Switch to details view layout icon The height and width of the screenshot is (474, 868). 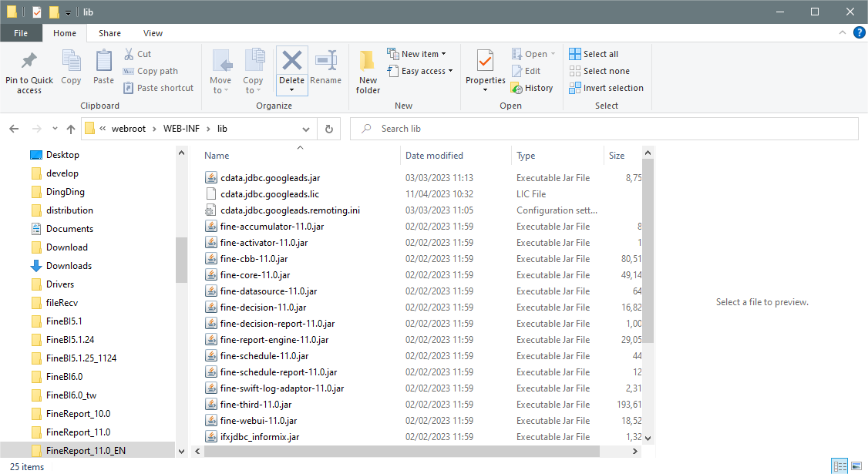click(x=839, y=466)
